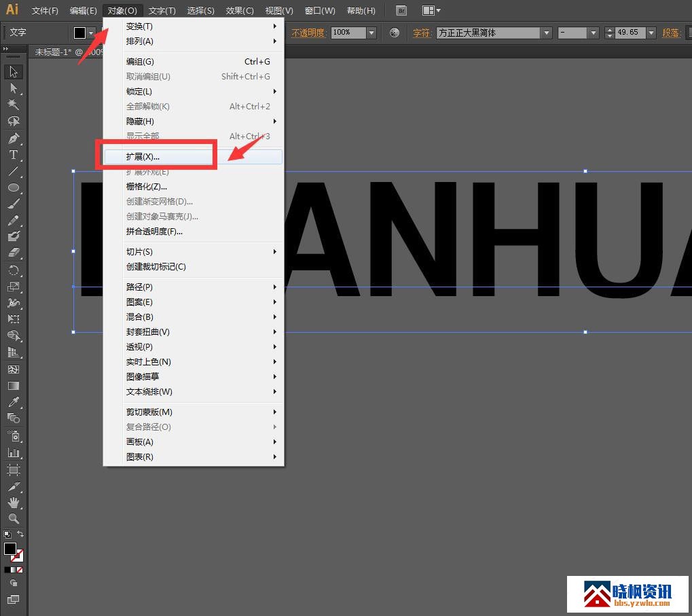Select the Pen tool
The width and height of the screenshot is (692, 616).
tap(13, 138)
